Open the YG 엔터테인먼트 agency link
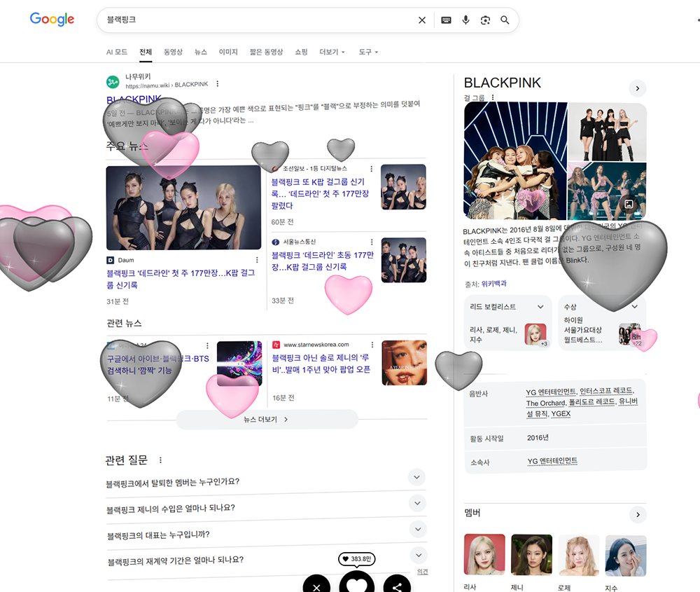The height and width of the screenshot is (592, 700). 552,461
